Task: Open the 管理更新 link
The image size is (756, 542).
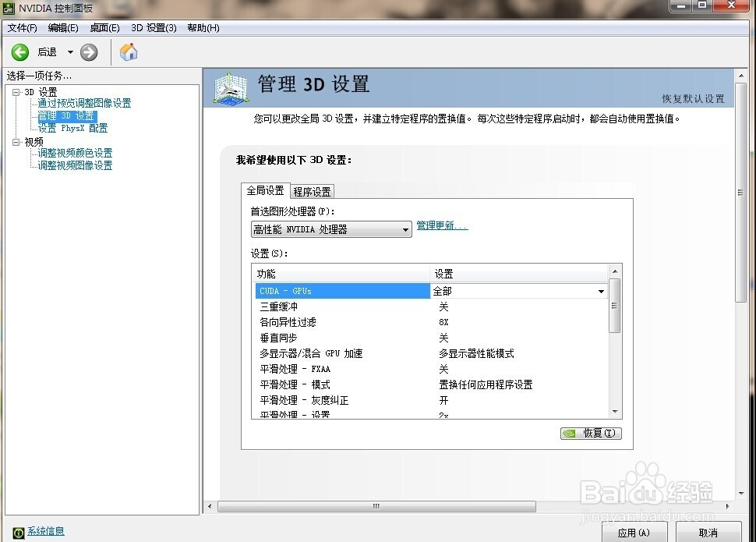Action: point(442,225)
